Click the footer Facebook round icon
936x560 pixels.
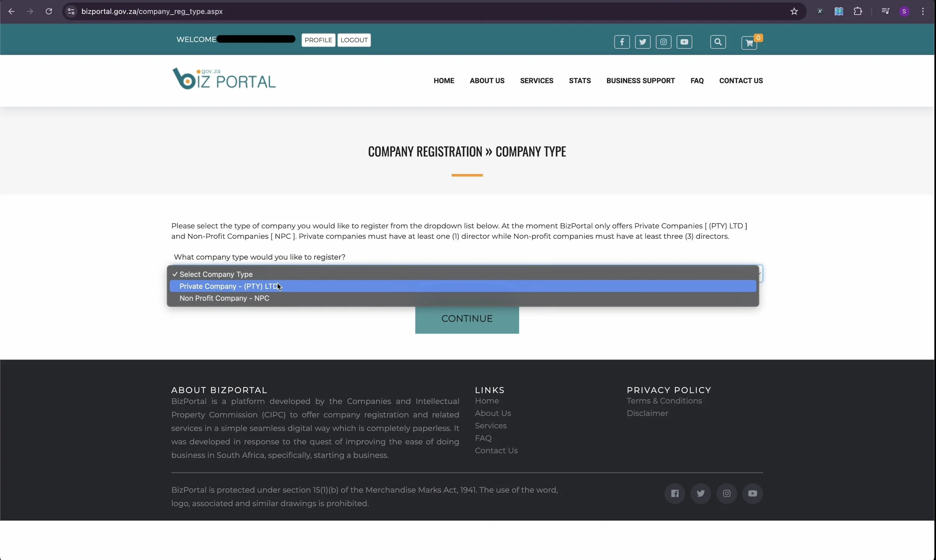[674, 493]
